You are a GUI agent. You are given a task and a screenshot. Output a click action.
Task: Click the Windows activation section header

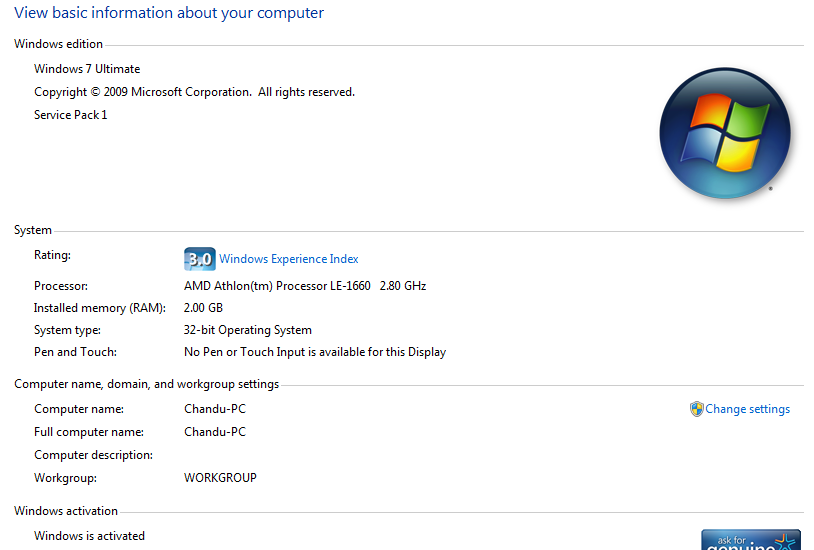point(66,511)
